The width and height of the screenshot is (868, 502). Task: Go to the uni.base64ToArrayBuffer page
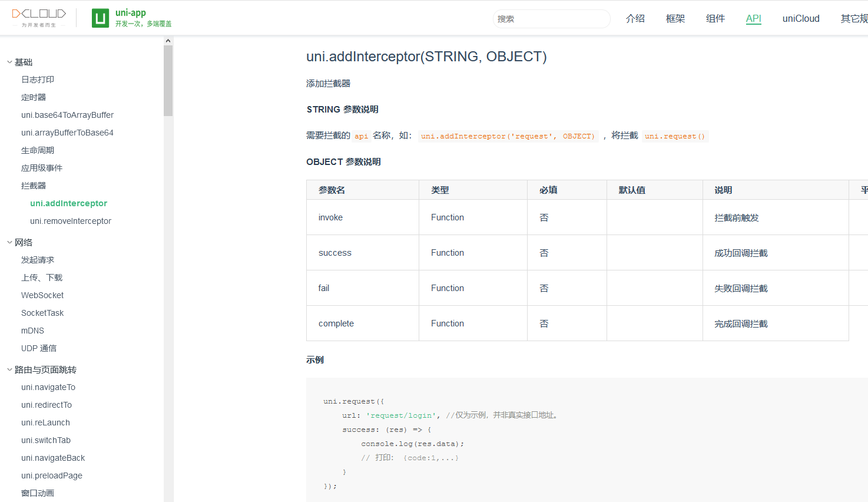coord(67,115)
